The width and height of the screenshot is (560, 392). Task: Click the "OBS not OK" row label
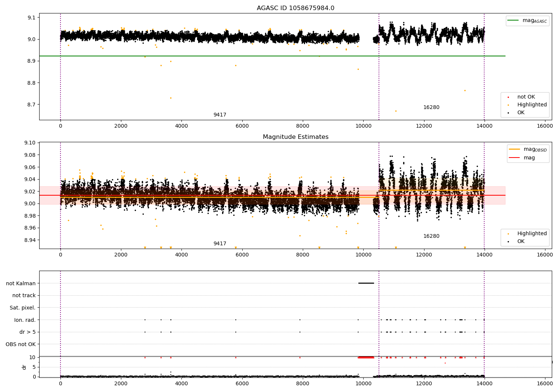click(21, 344)
